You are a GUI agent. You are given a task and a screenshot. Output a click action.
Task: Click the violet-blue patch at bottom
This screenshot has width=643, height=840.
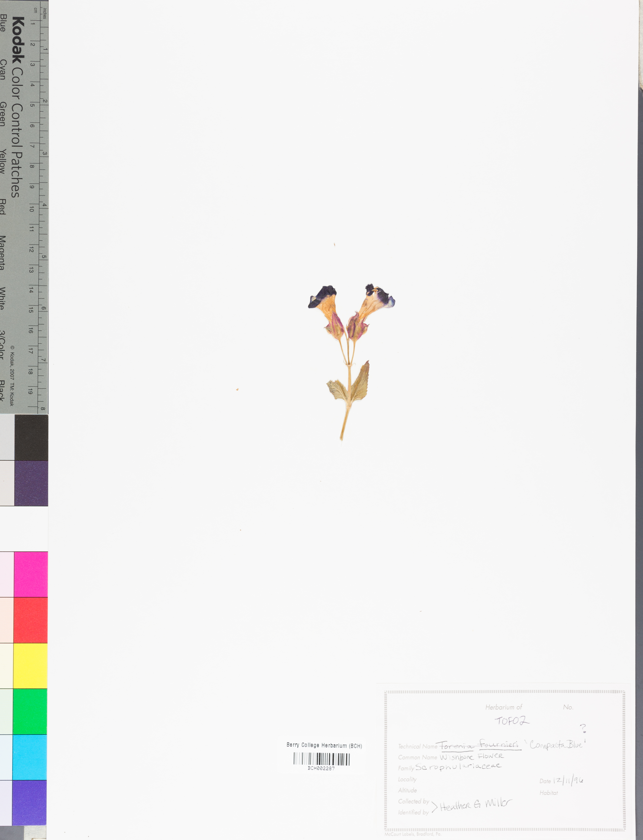(x=29, y=803)
